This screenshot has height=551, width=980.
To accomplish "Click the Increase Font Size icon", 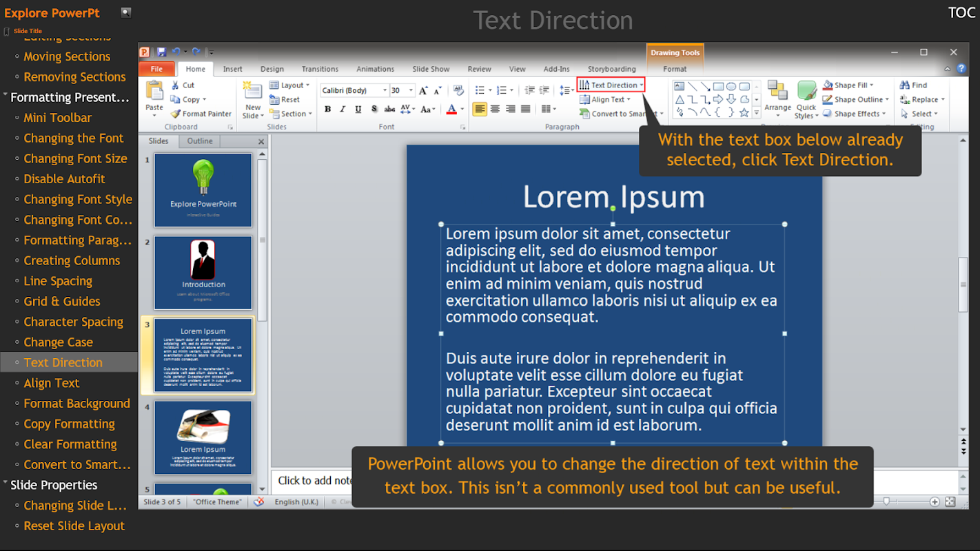I will [423, 90].
